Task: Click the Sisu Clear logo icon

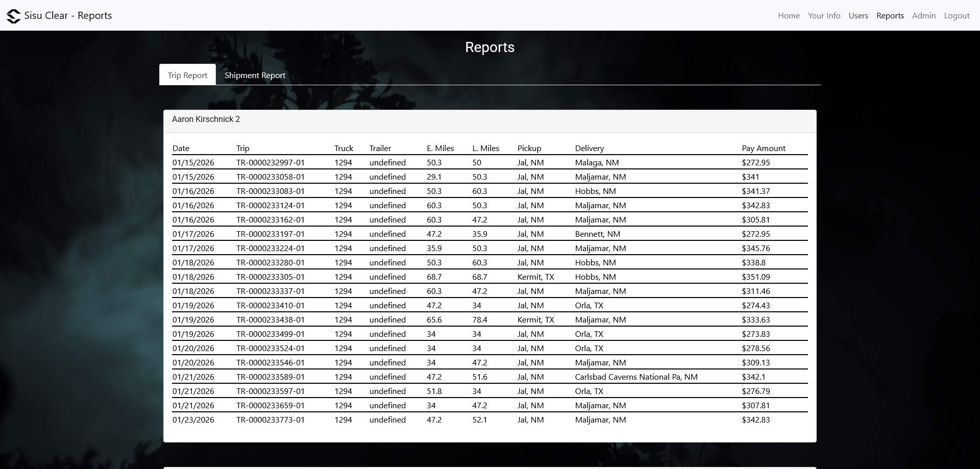Action: (x=14, y=16)
